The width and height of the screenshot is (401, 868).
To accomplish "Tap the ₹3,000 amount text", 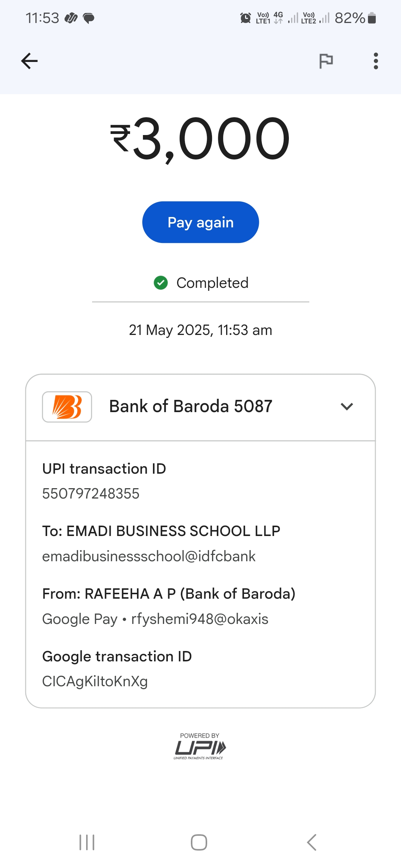I will coord(200,139).
